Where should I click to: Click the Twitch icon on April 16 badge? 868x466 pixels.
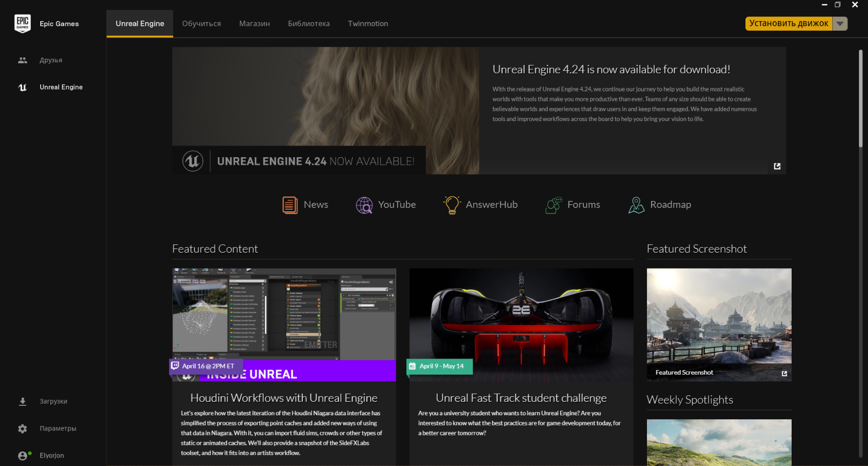(175, 366)
